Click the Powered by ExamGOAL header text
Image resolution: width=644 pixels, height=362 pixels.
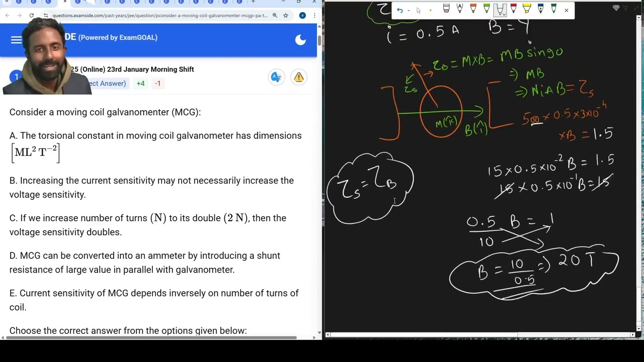(118, 38)
